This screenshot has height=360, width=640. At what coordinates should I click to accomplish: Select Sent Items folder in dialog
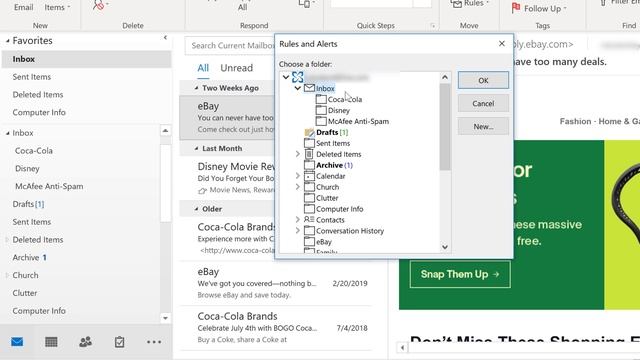tap(333, 143)
